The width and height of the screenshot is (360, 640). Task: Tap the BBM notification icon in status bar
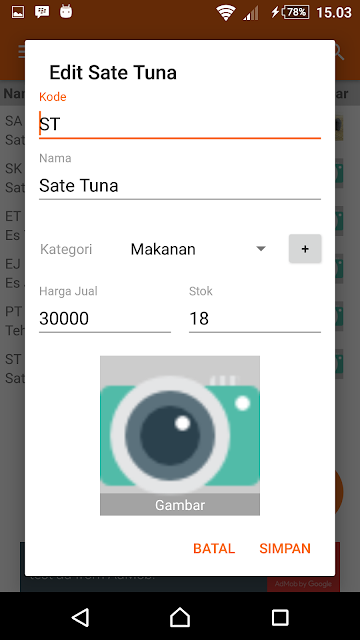pos(42,12)
